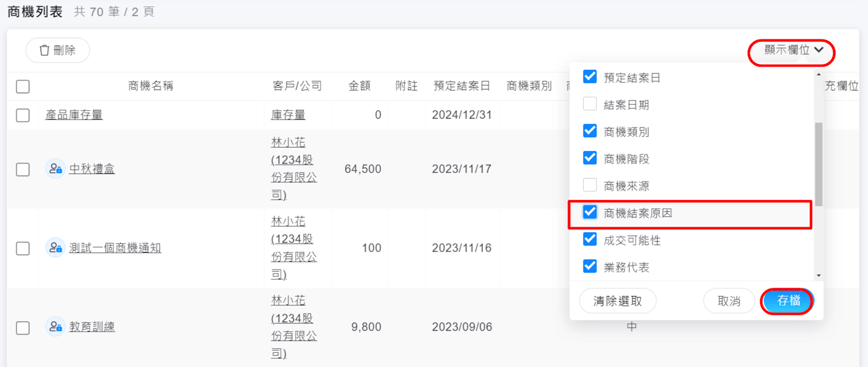
Task: Click the dropdown scrollbar down arrow
Action: (x=819, y=275)
